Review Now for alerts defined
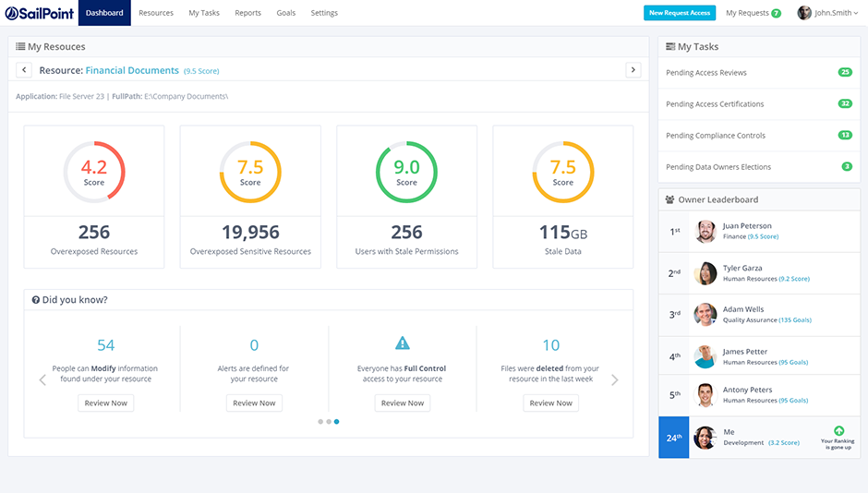868x493 pixels. pos(254,403)
